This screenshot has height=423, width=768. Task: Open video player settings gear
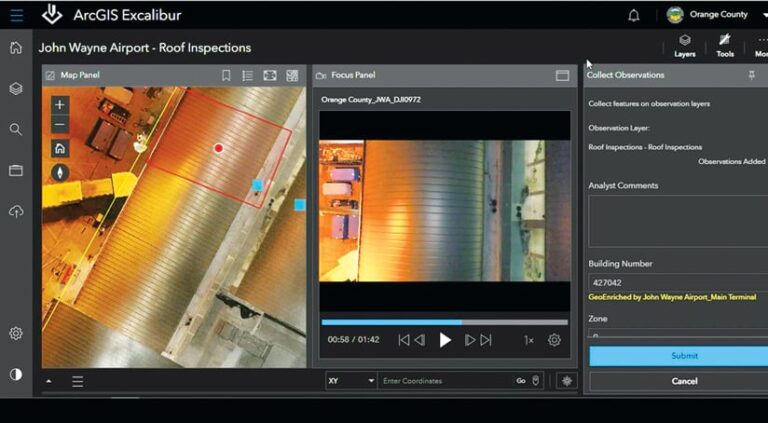[x=554, y=340]
